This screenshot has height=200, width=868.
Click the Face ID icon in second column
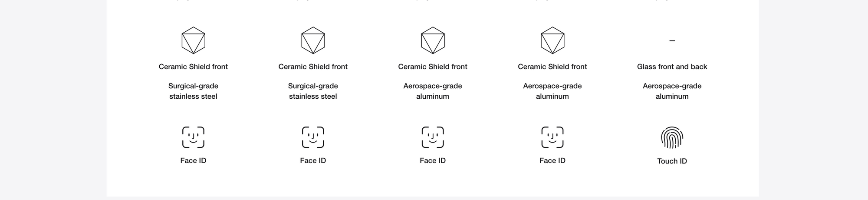point(313,137)
